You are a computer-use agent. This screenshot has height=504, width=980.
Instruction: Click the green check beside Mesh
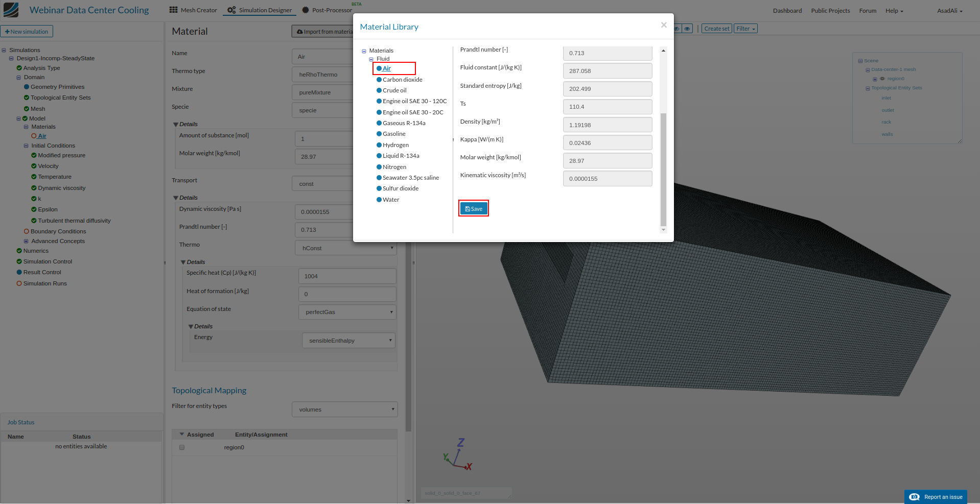click(x=27, y=109)
